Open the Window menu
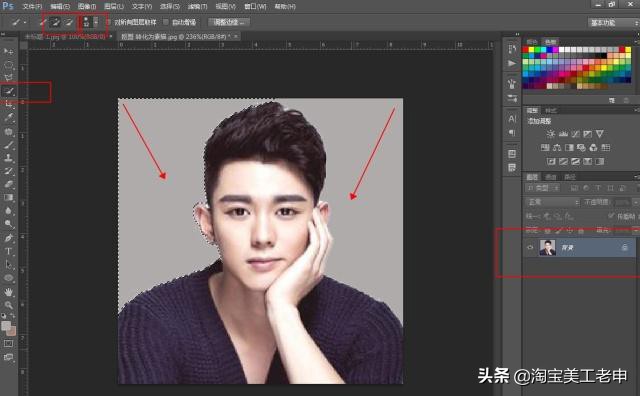Screen dimensions: 640x396 255,7
